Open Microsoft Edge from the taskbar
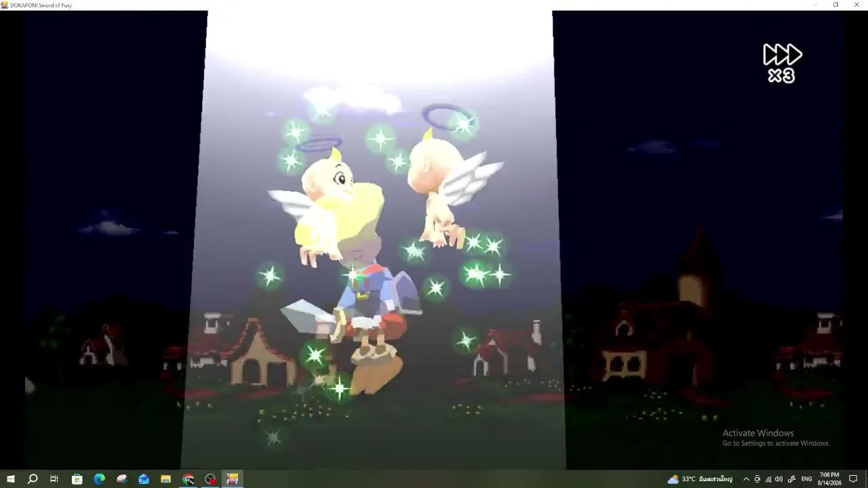 (100, 479)
